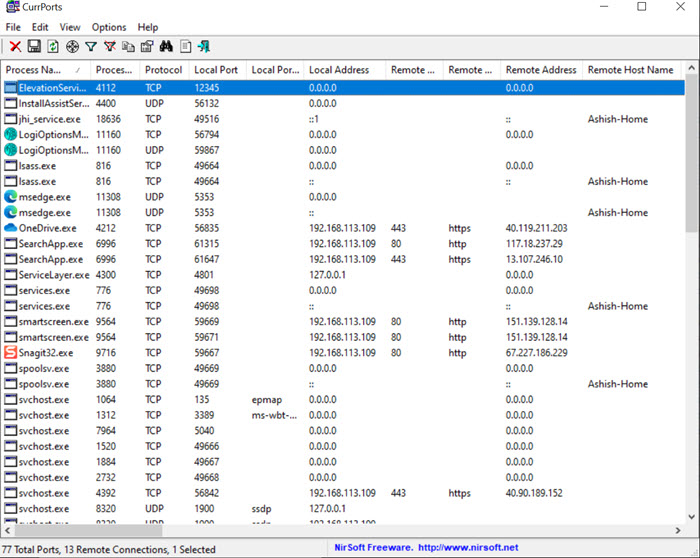Click remote address 67.227.186.229
This screenshot has height=558, width=700.
[x=536, y=353]
